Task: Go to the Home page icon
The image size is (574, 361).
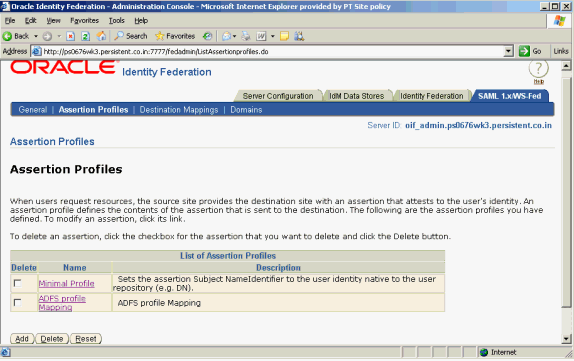Action: (x=101, y=36)
